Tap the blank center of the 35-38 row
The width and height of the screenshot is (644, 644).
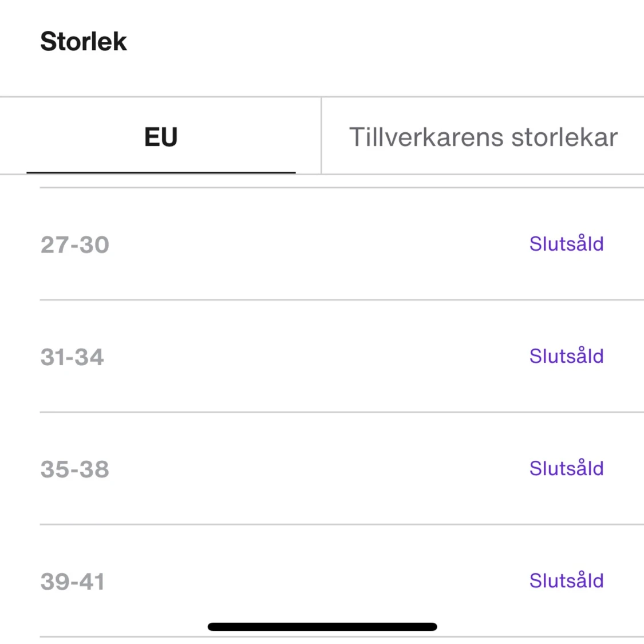(x=321, y=469)
